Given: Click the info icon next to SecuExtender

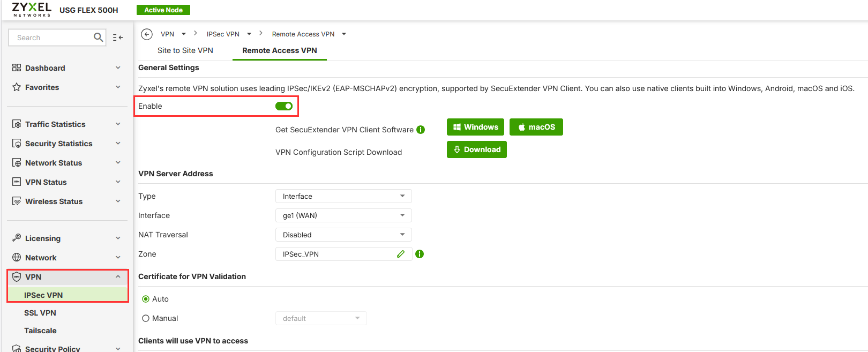Looking at the screenshot, I should coord(421,130).
